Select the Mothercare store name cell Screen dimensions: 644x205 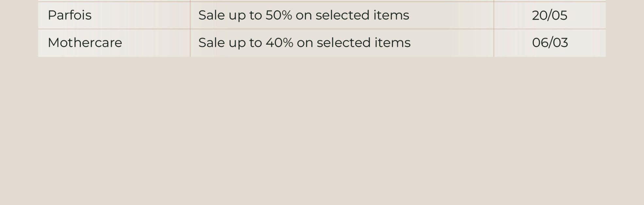(114, 43)
